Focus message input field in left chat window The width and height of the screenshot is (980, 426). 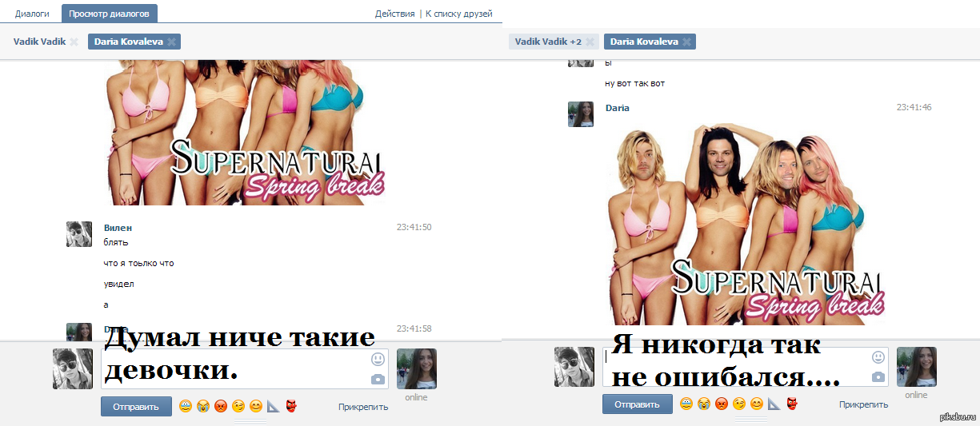(245, 368)
